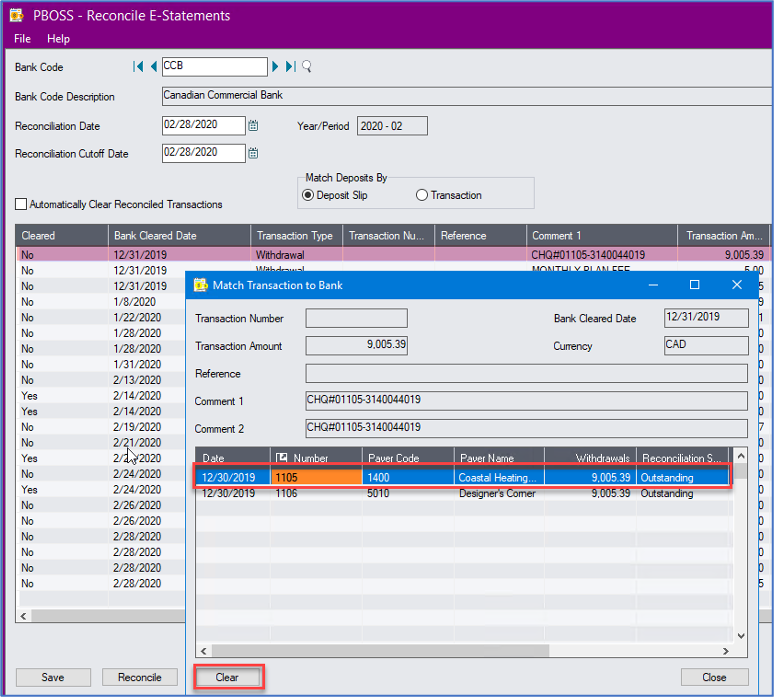Viewport: 775px width, 697px height.
Task: Enable Automatically Clear Reconciled Transactions
Action: point(21,204)
